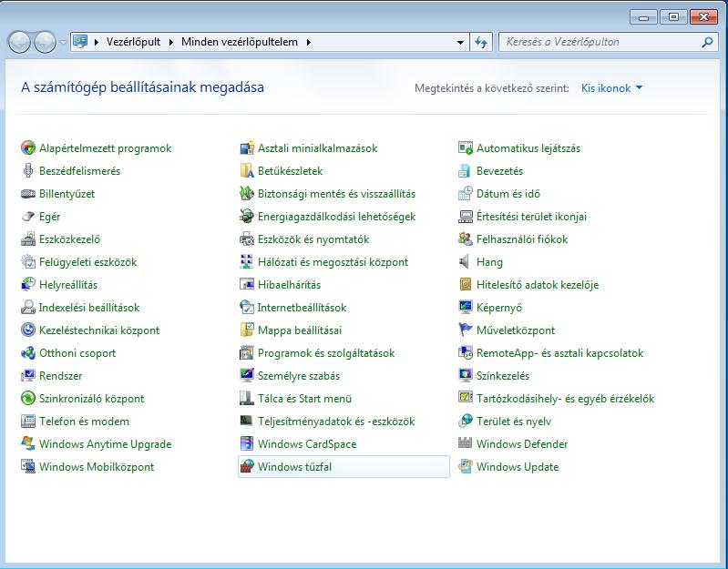Image resolution: width=728 pixels, height=569 pixels.
Task: Click Biztonsági mentés és visszaállítás icon
Action: [247, 193]
